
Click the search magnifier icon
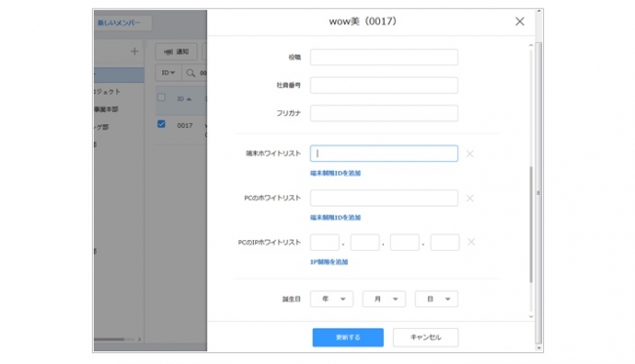(x=190, y=73)
